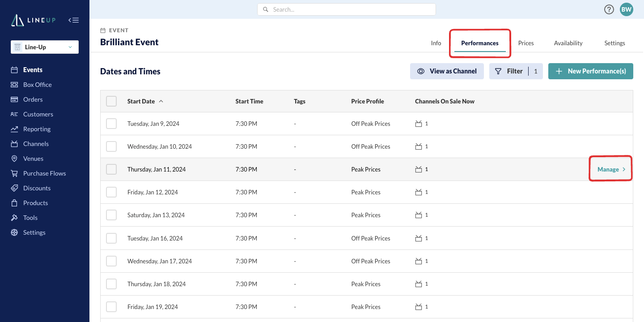Collapse the sidebar with the menu toggle icon
Viewport: 644px width, 322px height.
pos(73,20)
